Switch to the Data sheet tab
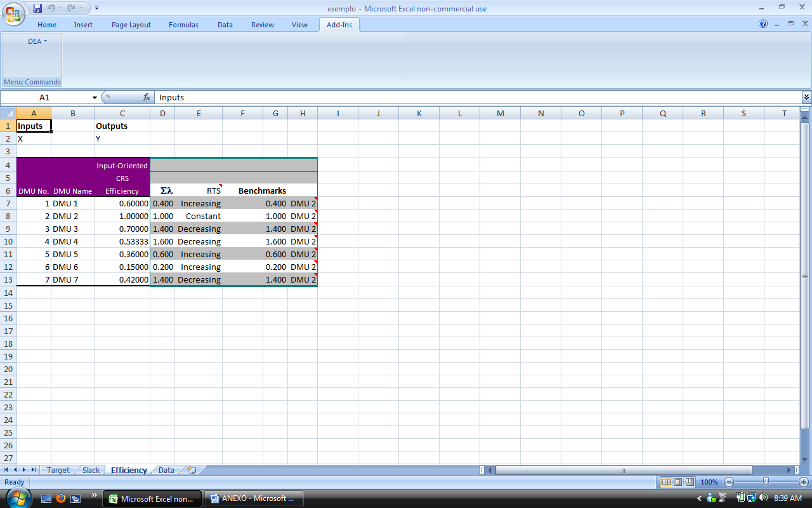812x508 pixels. coord(166,471)
